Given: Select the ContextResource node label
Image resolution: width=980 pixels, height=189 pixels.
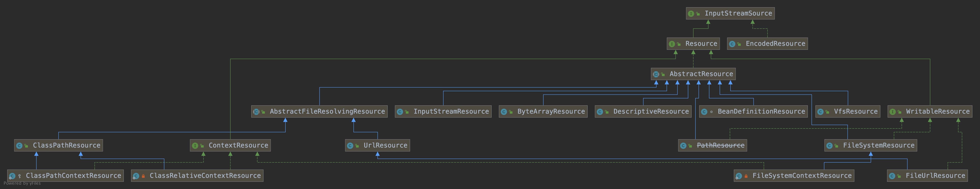Looking at the screenshot, I should [x=238, y=145].
